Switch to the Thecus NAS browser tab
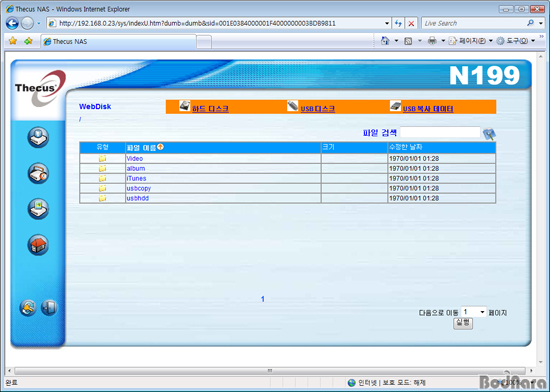This screenshot has height=392, width=550. pyautogui.click(x=119, y=41)
